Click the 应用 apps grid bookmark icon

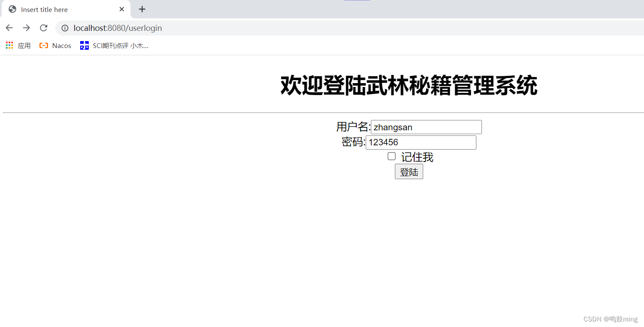9,45
